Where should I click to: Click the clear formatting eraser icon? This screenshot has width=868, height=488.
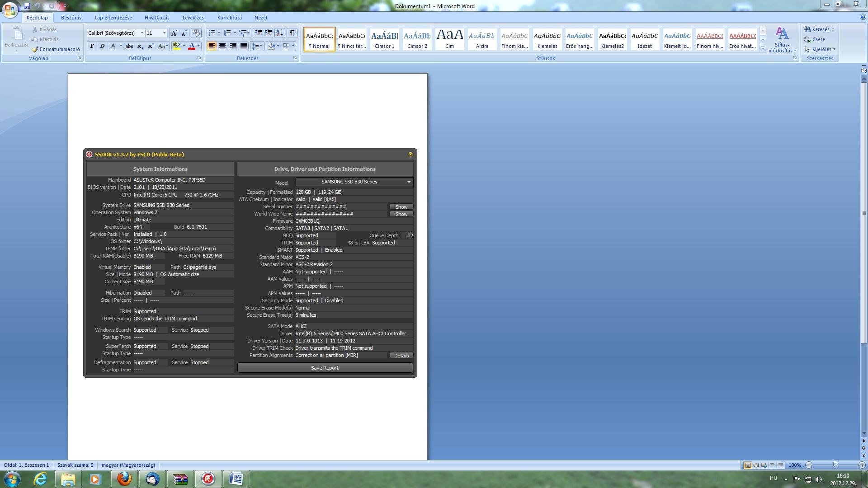click(x=196, y=33)
